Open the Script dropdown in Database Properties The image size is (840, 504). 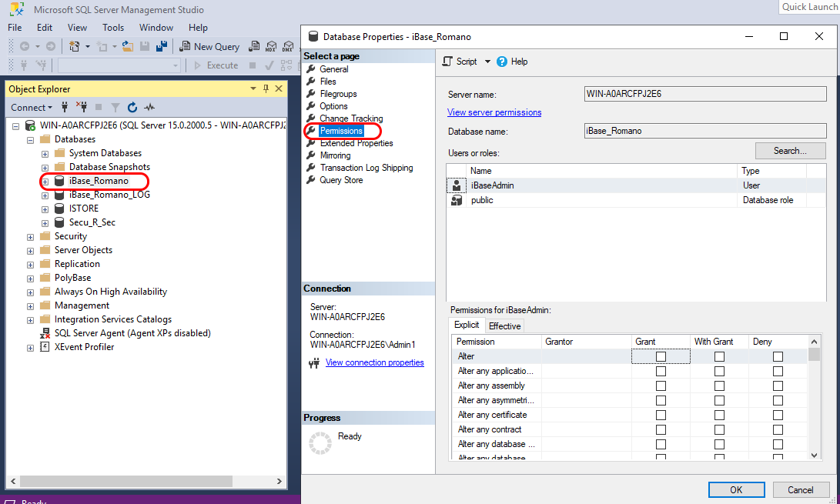tap(488, 62)
